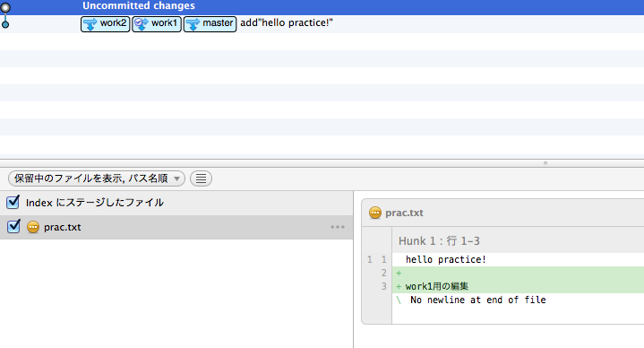Select the work1 branch label
The height and width of the screenshot is (348, 644).
(x=157, y=24)
